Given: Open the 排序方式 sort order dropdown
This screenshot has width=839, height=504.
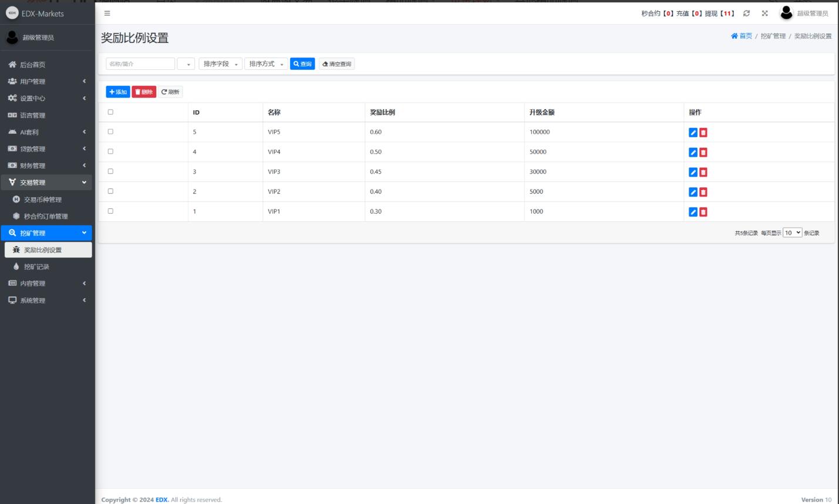Looking at the screenshot, I should [266, 64].
